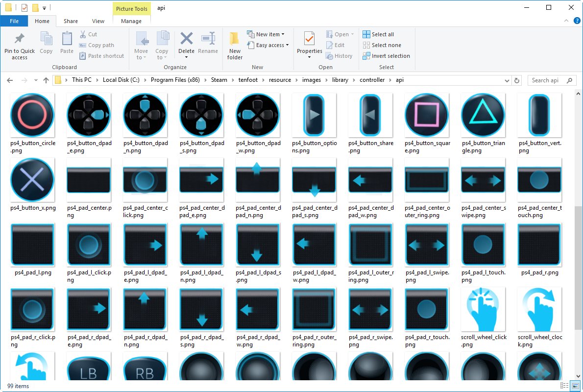The height and width of the screenshot is (392, 583).
Task: Collapse the ribbon with the chevron arrow
Action: (566, 21)
